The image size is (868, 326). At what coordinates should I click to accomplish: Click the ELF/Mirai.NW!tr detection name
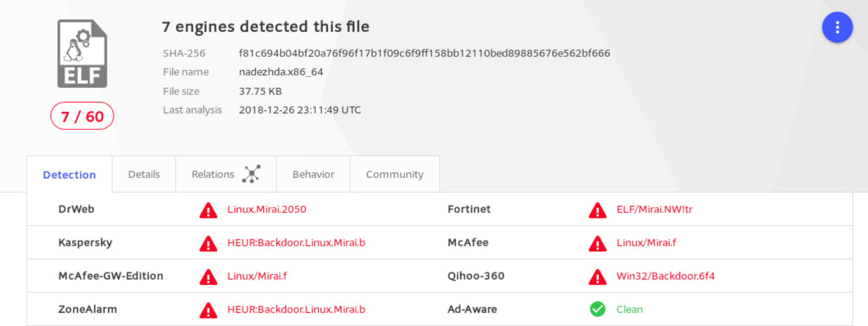(x=654, y=209)
